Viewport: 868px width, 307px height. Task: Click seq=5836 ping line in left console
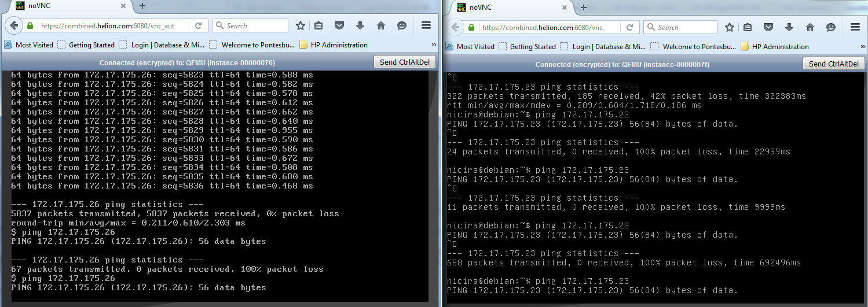pos(162,186)
